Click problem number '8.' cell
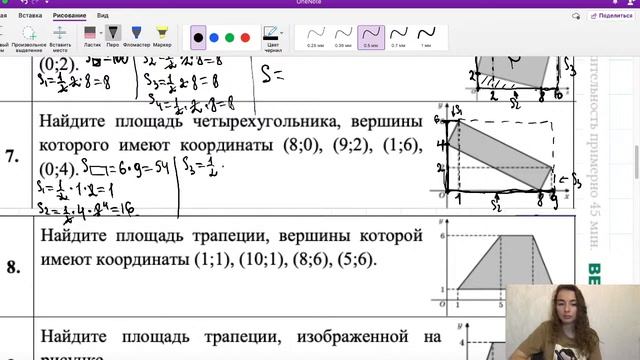The image size is (640, 360). (13, 267)
